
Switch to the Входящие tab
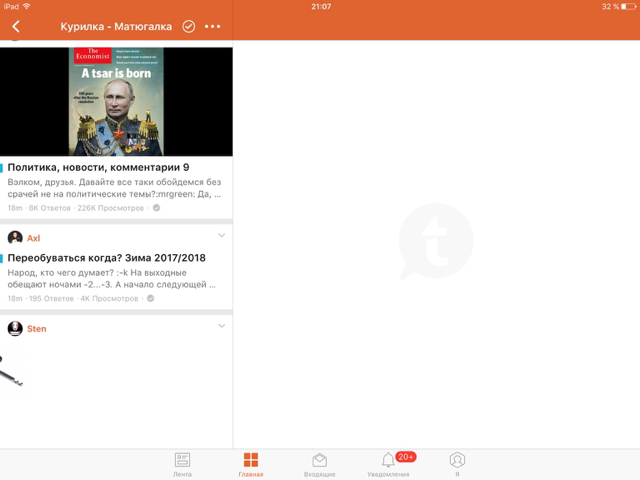pos(320,464)
